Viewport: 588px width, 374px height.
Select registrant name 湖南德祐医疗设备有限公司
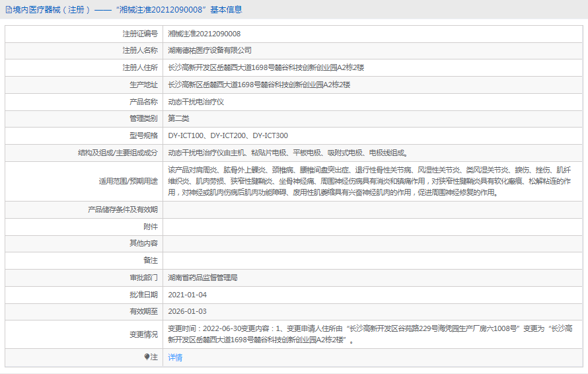(x=209, y=50)
